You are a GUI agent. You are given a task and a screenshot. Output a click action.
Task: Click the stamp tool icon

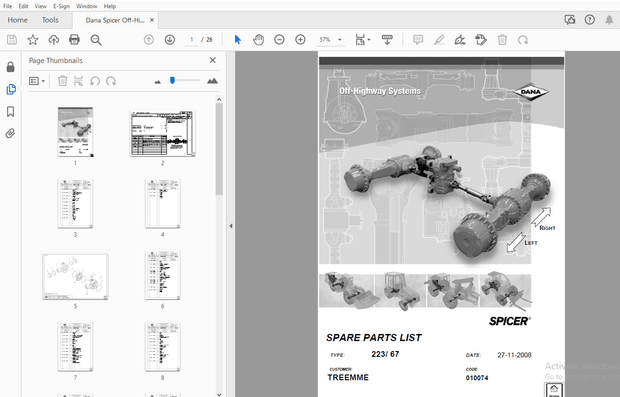point(481,40)
